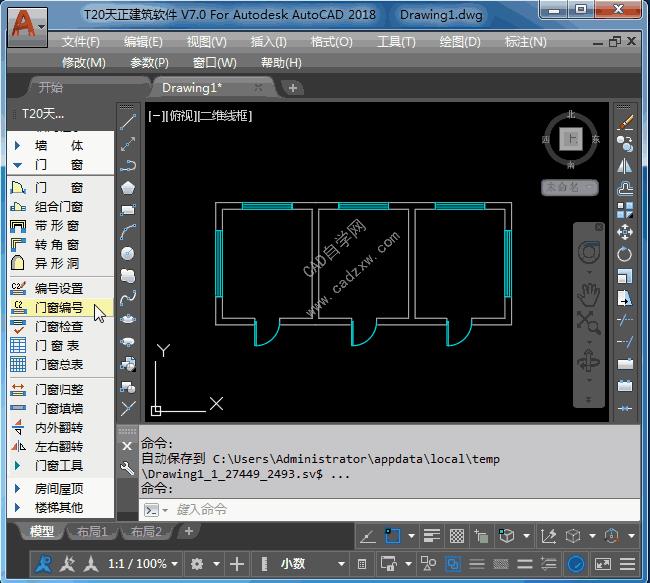Expand the 门窗工具 submenu
This screenshot has height=583, width=650.
pos(17,466)
